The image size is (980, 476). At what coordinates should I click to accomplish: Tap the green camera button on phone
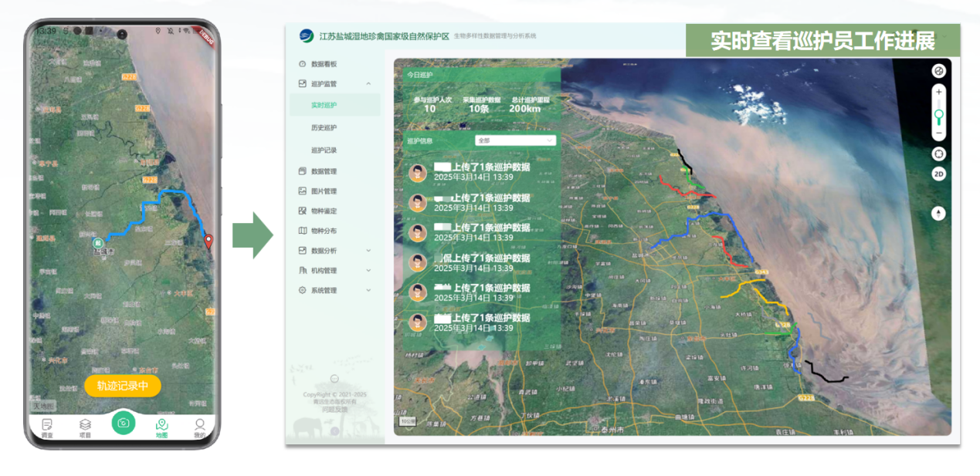[123, 423]
